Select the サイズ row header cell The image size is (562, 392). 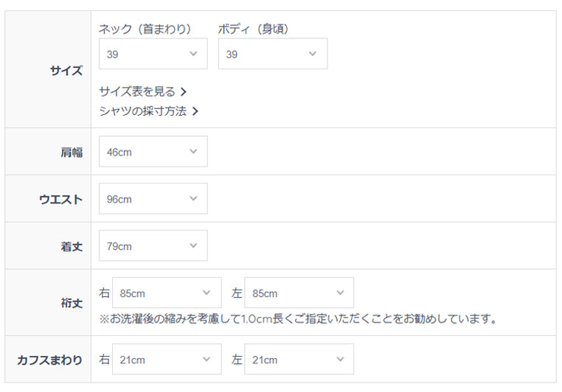point(48,70)
